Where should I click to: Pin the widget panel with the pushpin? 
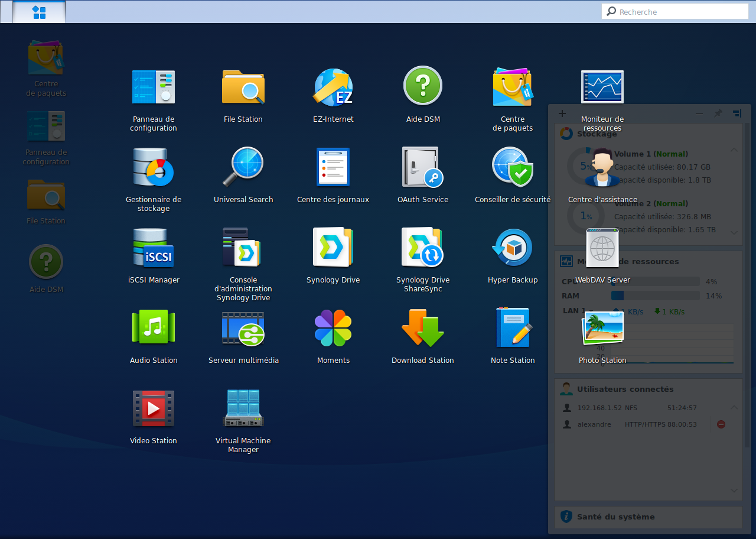(718, 113)
